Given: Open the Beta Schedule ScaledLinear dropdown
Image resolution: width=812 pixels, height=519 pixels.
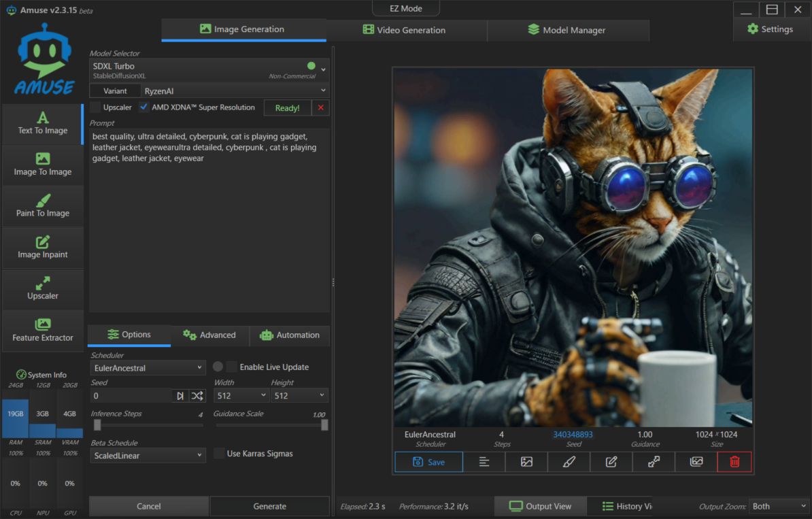Looking at the screenshot, I should 148,456.
